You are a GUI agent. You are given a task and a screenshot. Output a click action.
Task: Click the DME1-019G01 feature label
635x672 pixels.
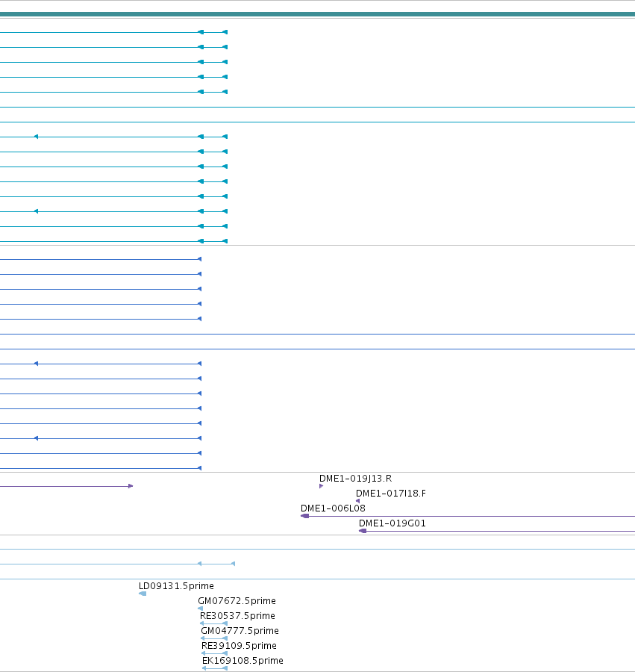(x=392, y=523)
